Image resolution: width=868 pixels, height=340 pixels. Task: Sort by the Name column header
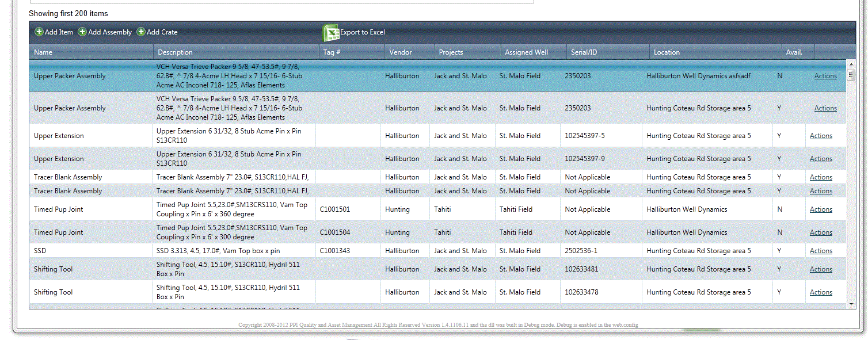click(x=92, y=52)
